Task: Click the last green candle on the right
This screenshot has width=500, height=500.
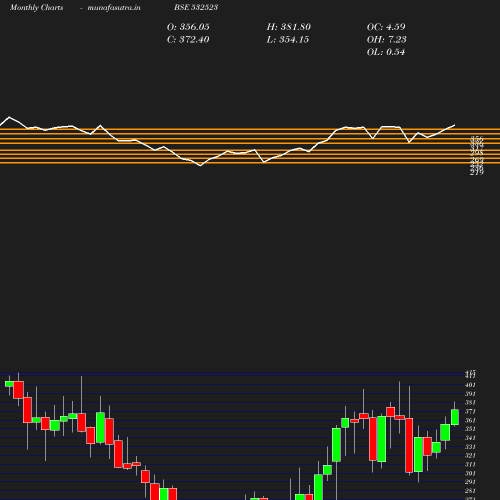Action: coord(455,417)
